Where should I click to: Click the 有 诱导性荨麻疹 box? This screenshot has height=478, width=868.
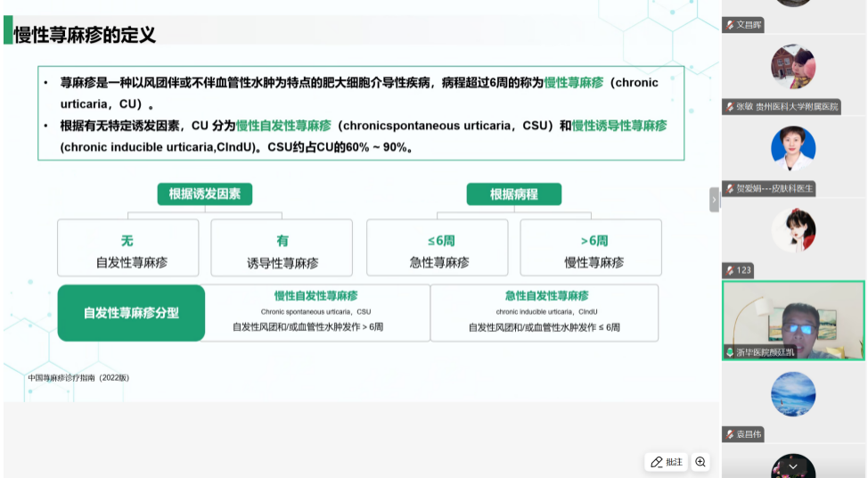click(282, 248)
